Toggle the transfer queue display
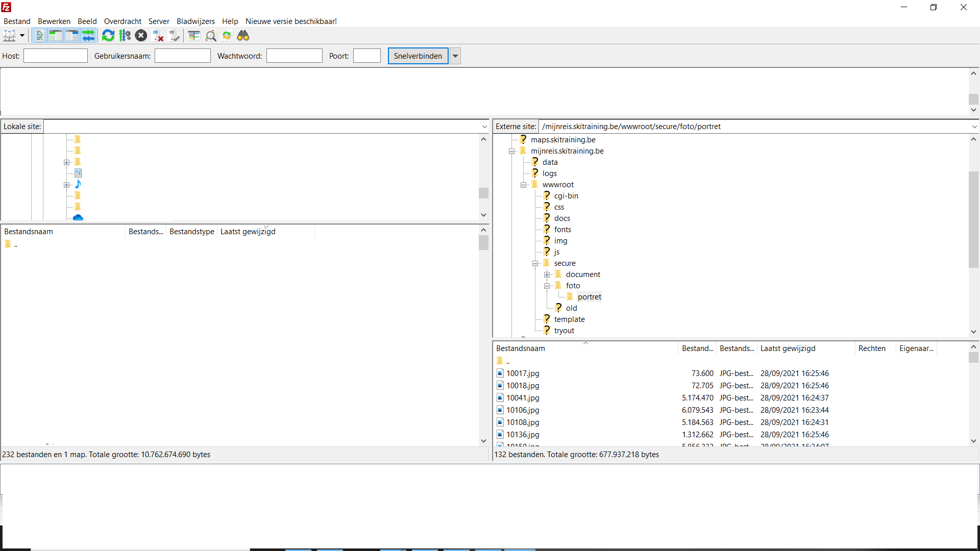 (x=88, y=36)
